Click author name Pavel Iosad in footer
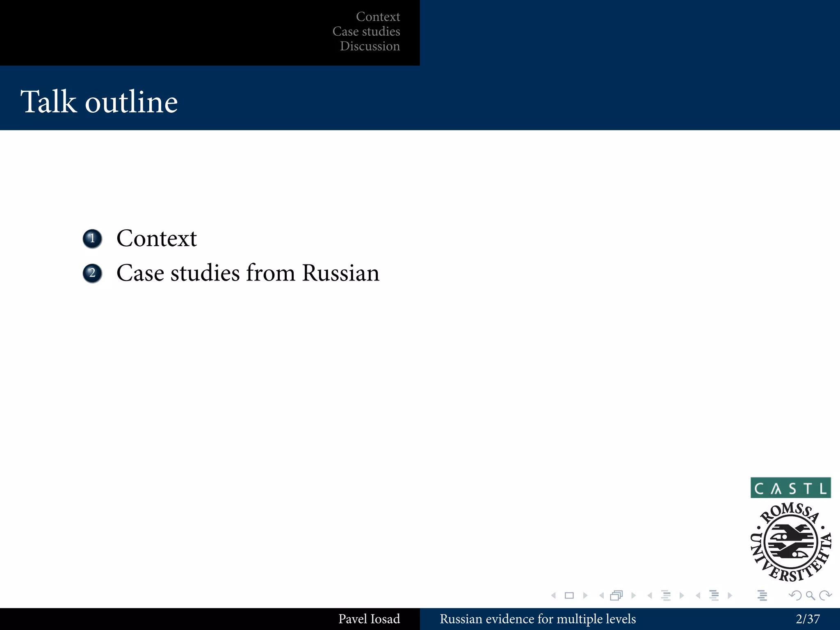The image size is (840, 630). pos(369,619)
